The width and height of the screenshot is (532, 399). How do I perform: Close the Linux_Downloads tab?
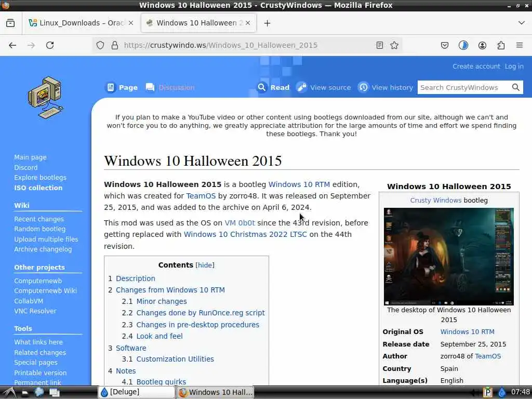pyautogui.click(x=131, y=23)
